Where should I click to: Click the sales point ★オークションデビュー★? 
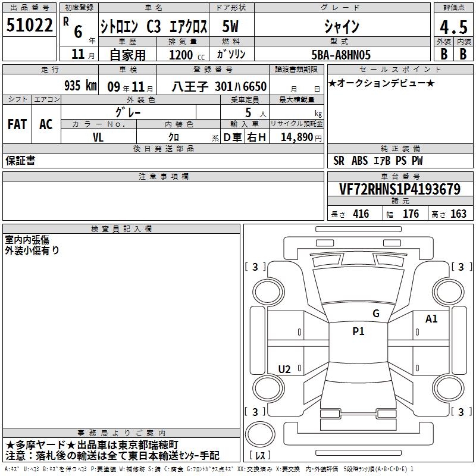pos(381,83)
